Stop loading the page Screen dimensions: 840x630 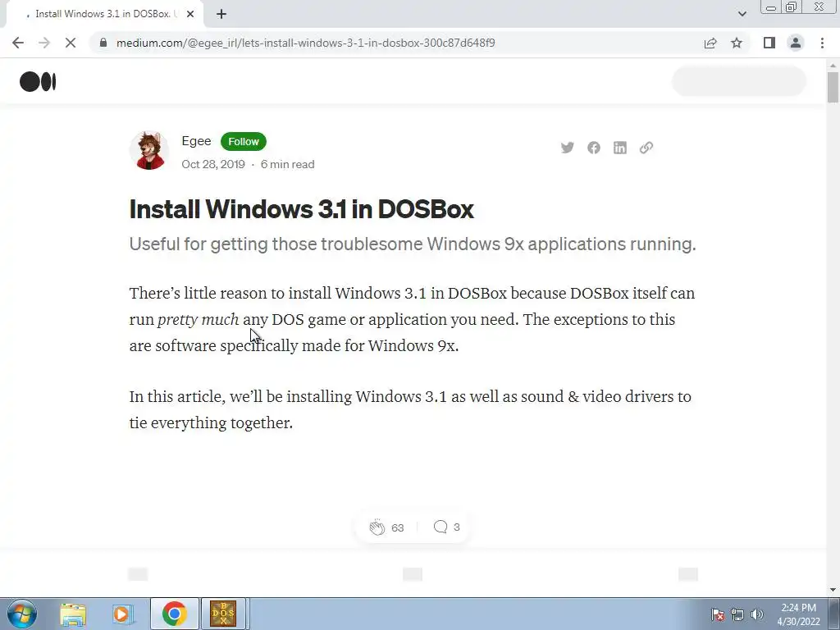click(x=71, y=43)
